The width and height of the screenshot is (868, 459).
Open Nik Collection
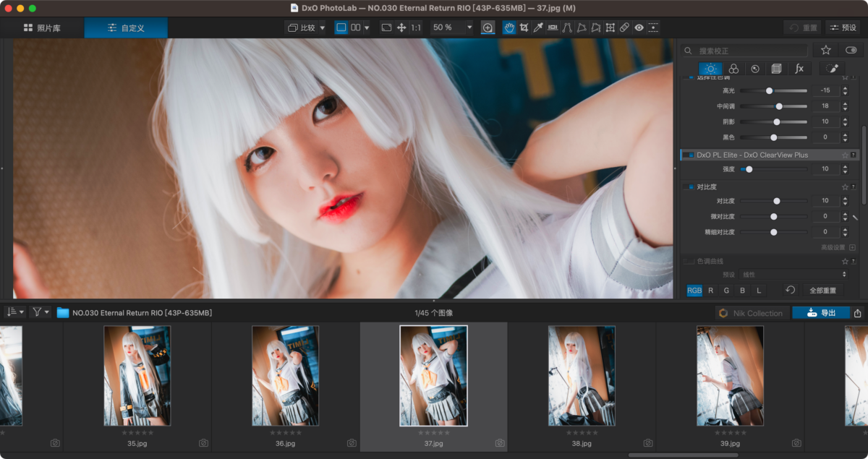point(752,313)
